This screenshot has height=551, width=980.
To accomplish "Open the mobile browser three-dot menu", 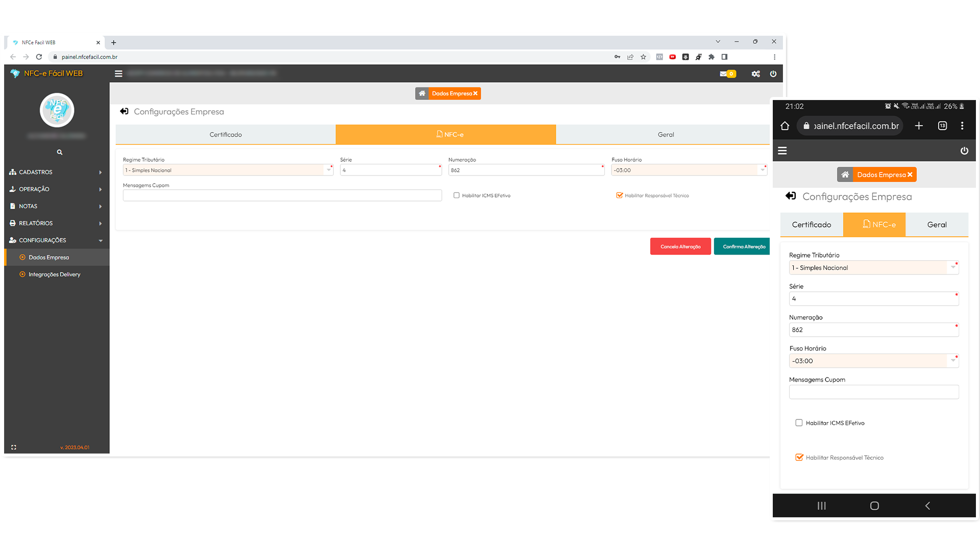I will point(962,126).
